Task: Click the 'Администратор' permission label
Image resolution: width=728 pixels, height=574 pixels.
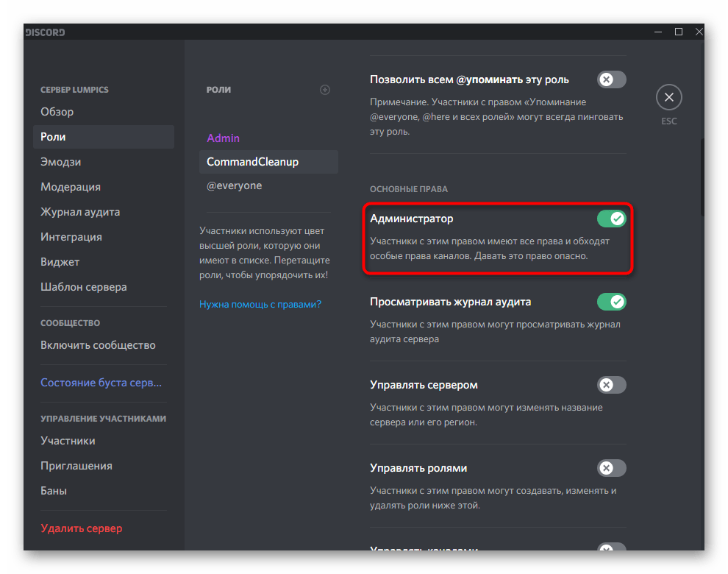Action: click(411, 219)
